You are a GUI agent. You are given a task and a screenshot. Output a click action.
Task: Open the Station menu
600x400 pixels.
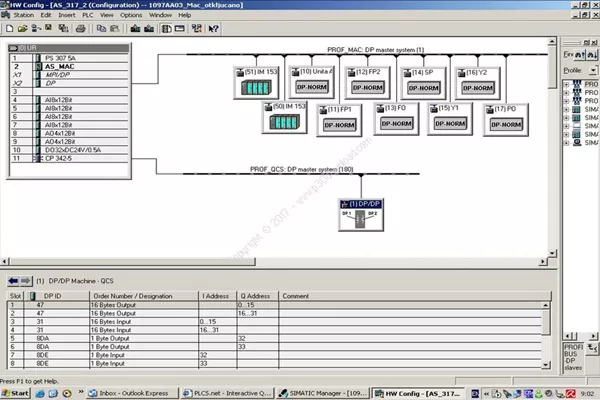pyautogui.click(x=24, y=15)
